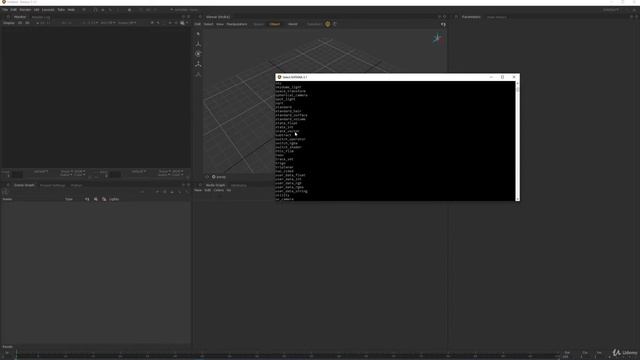
Task: Switch to the Node Graph tab
Action: 216,185
